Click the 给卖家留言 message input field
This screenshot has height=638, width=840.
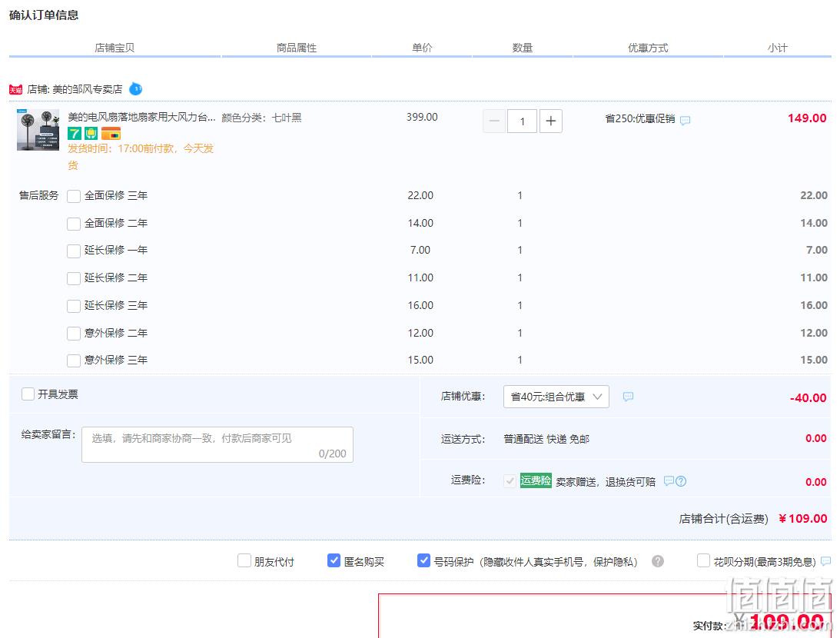point(217,444)
